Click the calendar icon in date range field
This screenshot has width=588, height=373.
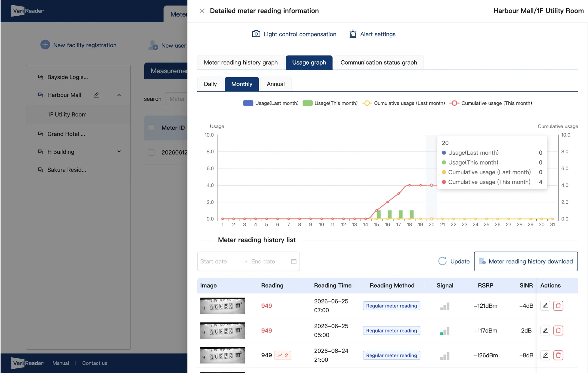point(294,262)
